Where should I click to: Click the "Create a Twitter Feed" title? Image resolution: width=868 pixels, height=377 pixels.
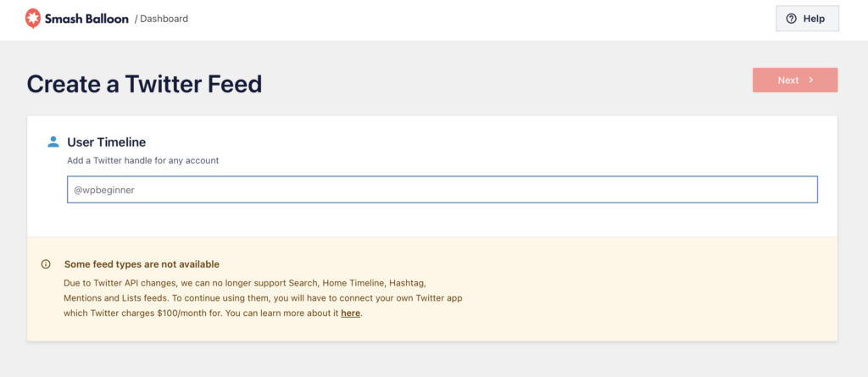pos(144,84)
